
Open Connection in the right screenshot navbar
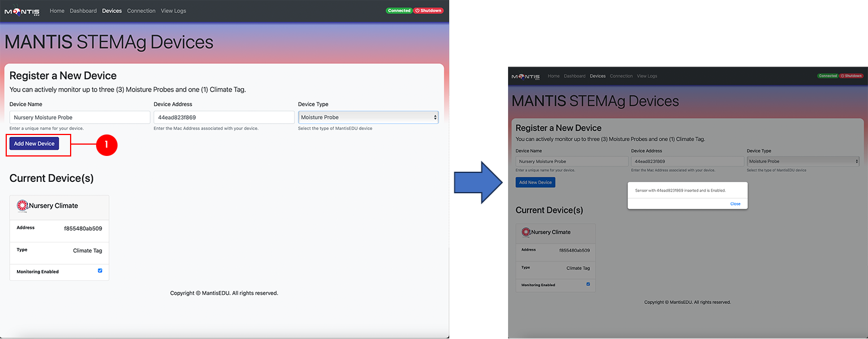[622, 76]
